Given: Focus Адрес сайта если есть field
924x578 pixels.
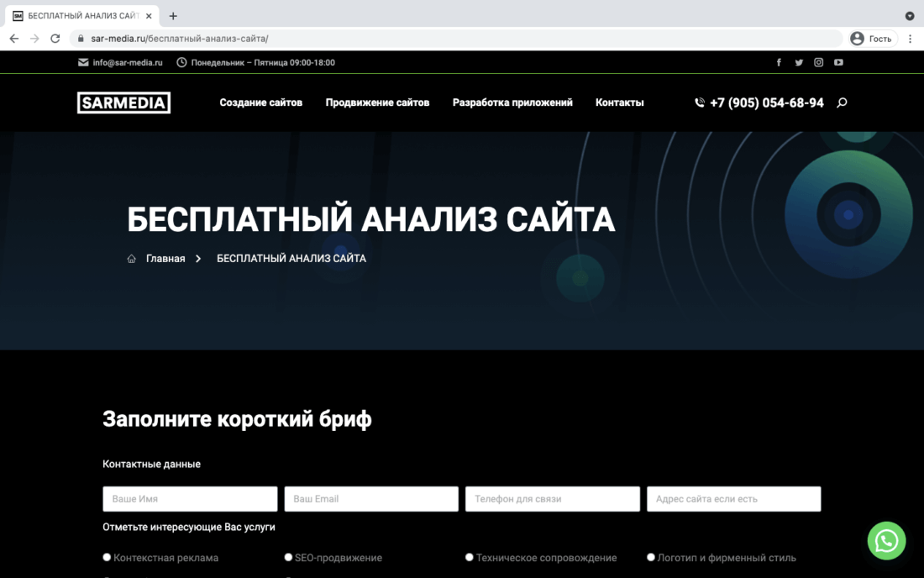Looking at the screenshot, I should [733, 499].
